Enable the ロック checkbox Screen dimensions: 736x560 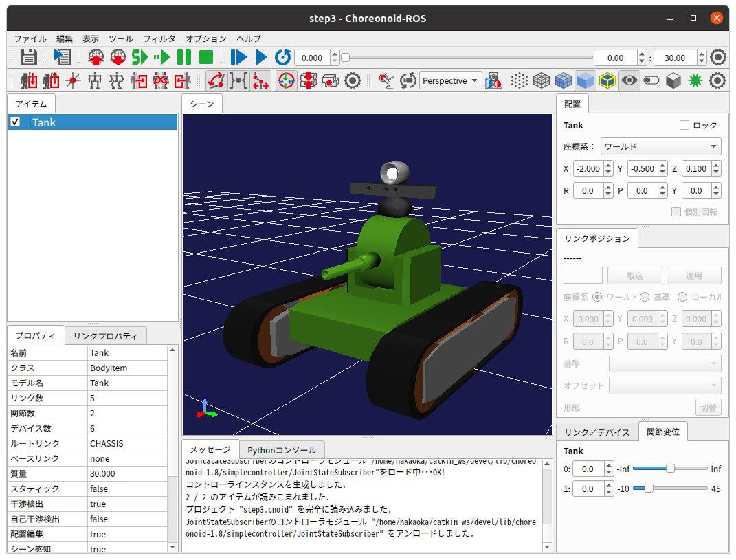(684, 125)
